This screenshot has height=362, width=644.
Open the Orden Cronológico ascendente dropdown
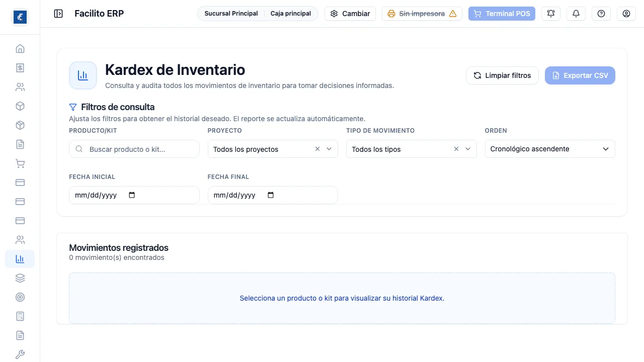pos(550,149)
